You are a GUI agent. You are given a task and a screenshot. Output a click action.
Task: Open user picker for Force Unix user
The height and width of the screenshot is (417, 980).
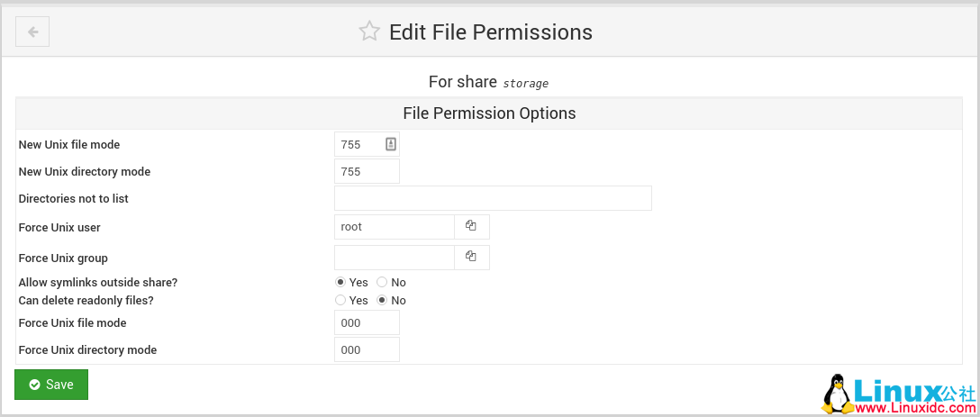pos(471,226)
